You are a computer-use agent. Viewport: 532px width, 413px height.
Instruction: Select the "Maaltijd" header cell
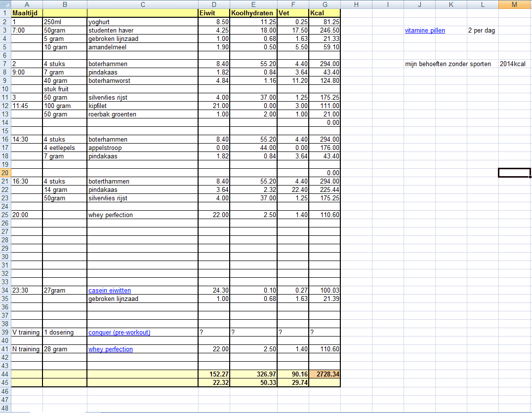pos(27,13)
